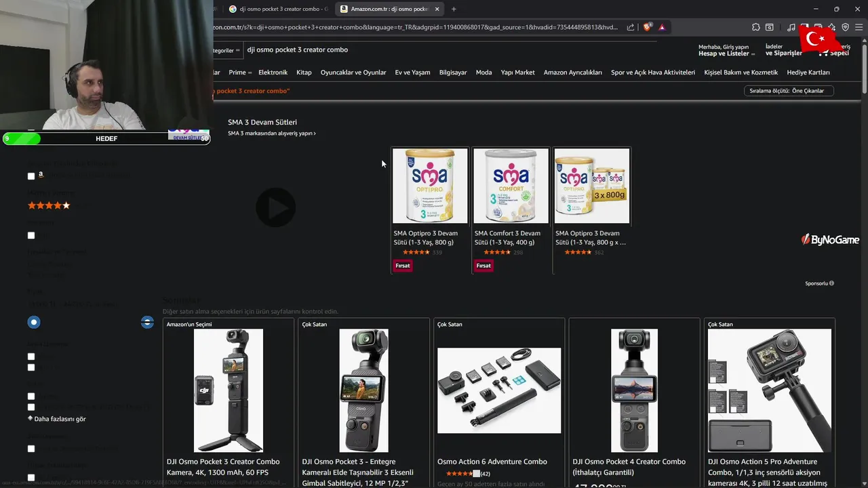
Task: Click the Osmo Action 6 Adventure Combo image
Action: point(499,390)
